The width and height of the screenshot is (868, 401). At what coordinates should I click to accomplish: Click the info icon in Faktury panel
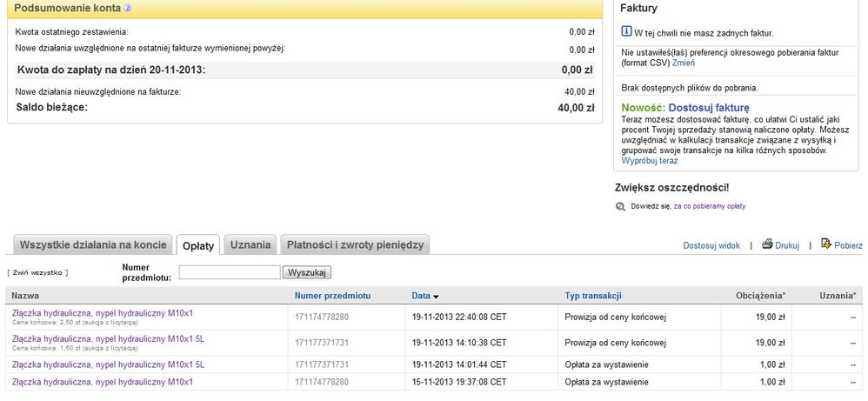[626, 32]
